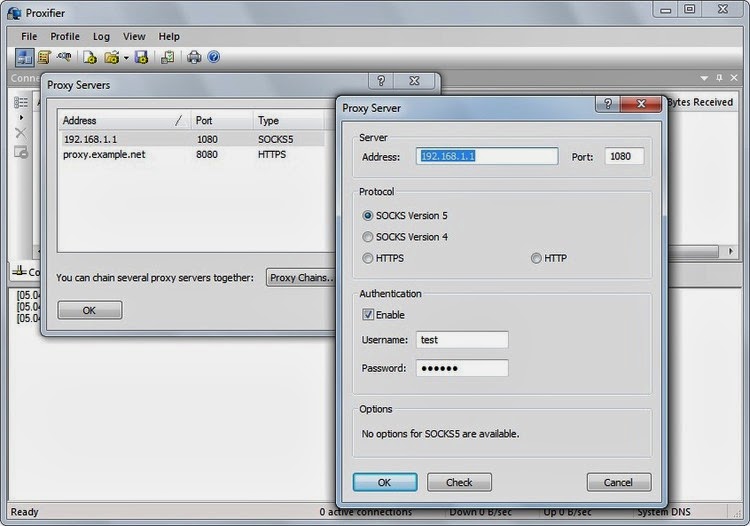Open the Log menu
750x526 pixels.
[101, 36]
